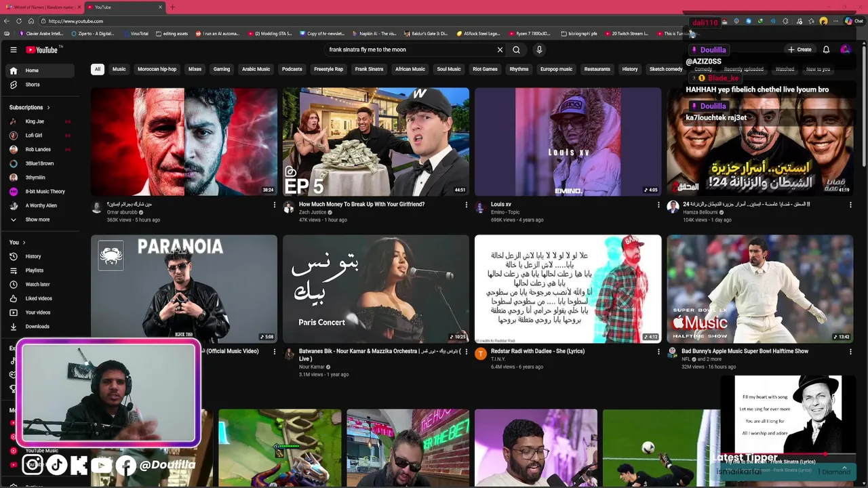
Task: Start voice search with the microphone icon
Action: (x=539, y=49)
